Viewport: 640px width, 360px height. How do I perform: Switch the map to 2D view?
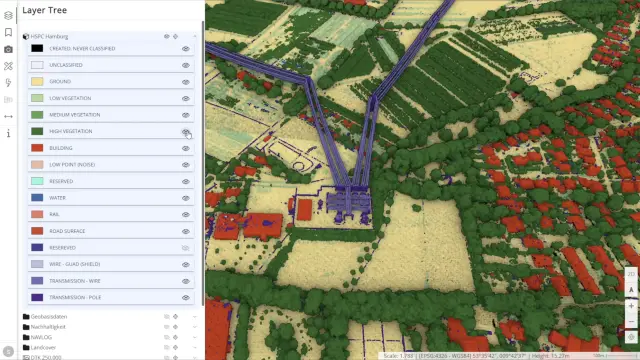click(631, 274)
